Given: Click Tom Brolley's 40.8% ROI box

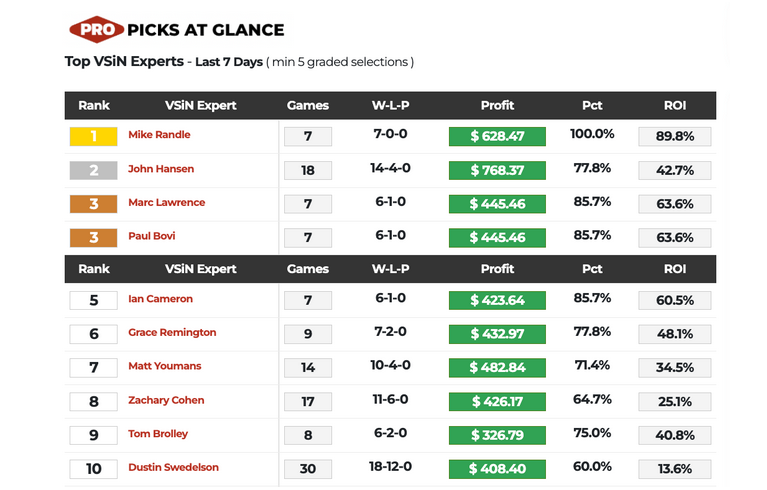Looking at the screenshot, I should click(x=674, y=435).
